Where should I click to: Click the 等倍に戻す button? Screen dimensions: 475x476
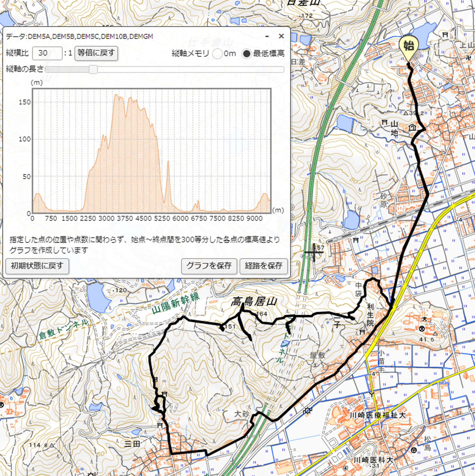[96, 53]
